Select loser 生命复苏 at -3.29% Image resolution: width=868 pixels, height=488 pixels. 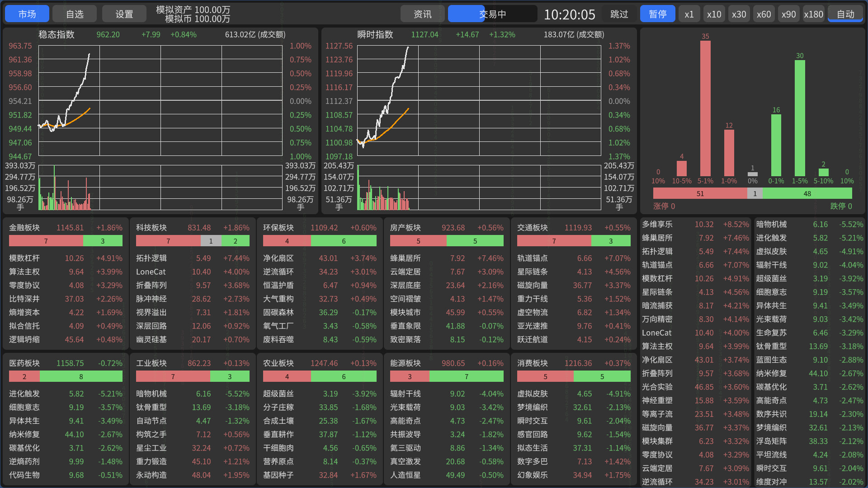[810, 333]
